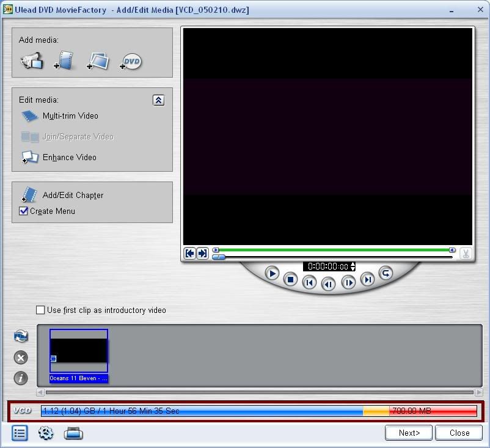Enable Use first clip as introductory video

(x=40, y=310)
